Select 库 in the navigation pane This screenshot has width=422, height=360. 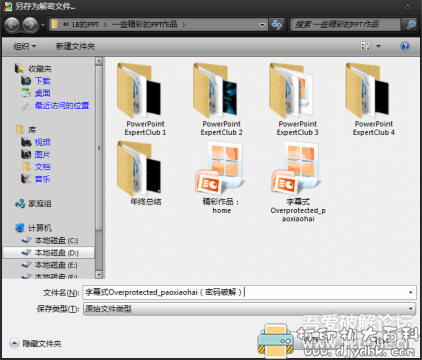[32, 130]
